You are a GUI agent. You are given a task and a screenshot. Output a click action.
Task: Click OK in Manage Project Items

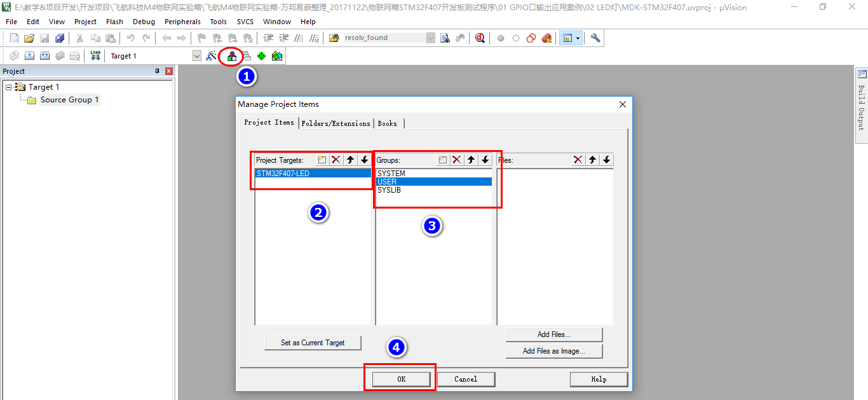pos(401,379)
